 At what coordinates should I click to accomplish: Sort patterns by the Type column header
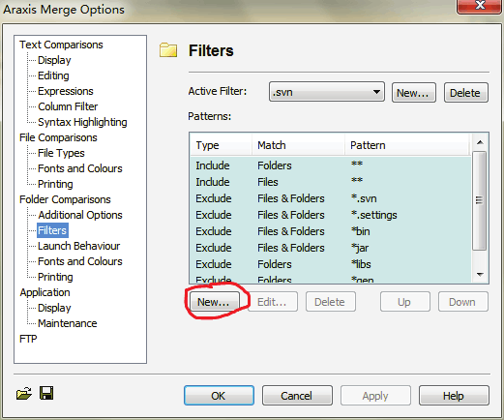tap(221, 145)
